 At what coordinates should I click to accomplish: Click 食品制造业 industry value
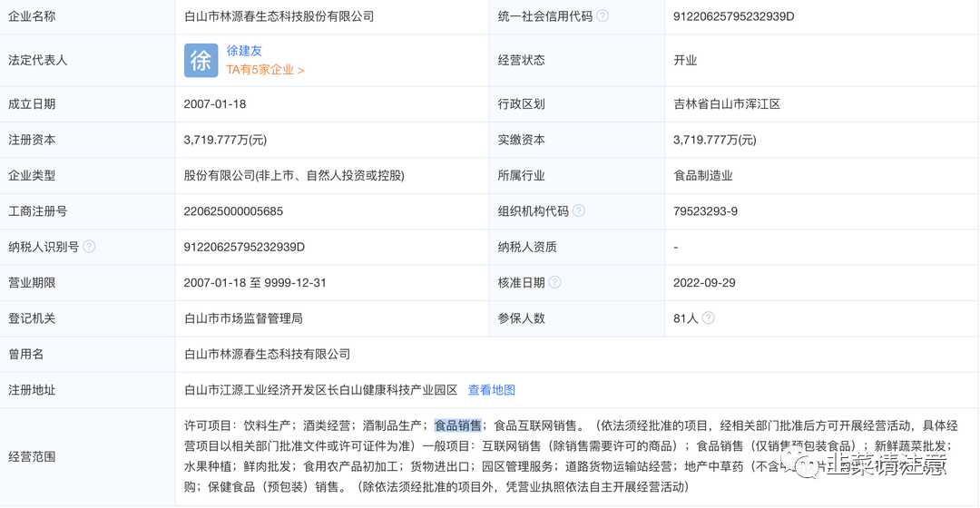(x=703, y=176)
